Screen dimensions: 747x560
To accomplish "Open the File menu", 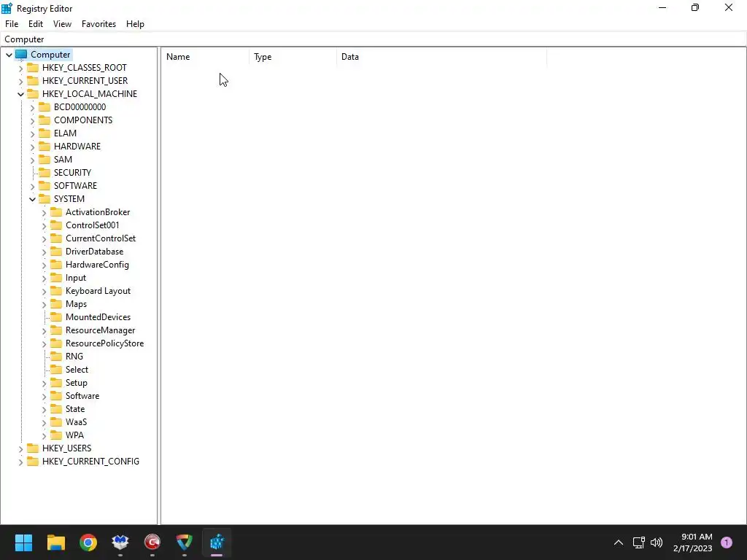I will point(12,24).
